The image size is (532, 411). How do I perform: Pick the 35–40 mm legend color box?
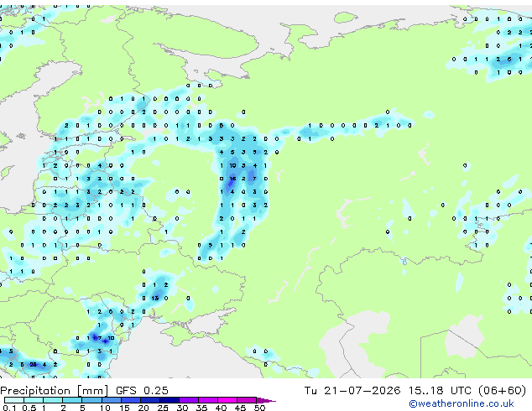(207, 400)
